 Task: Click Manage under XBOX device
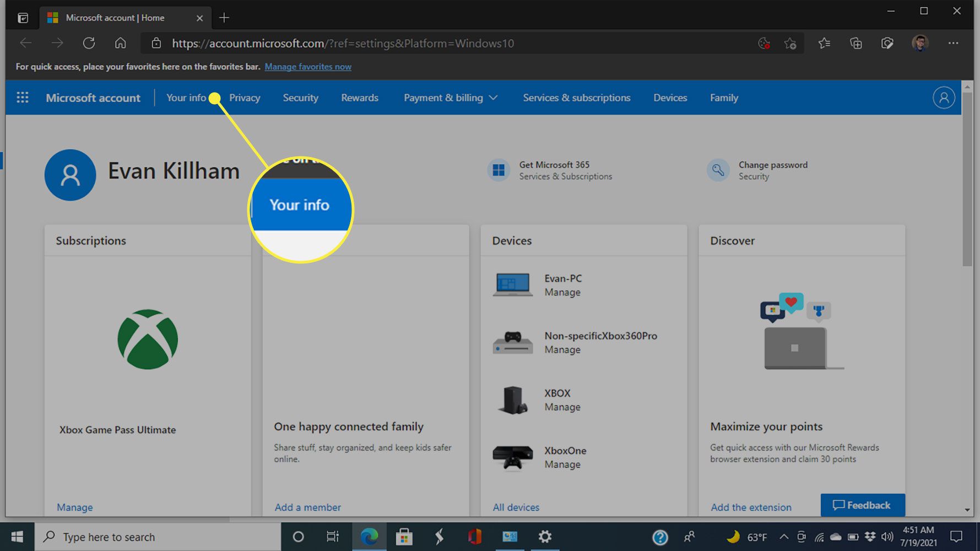pos(562,407)
